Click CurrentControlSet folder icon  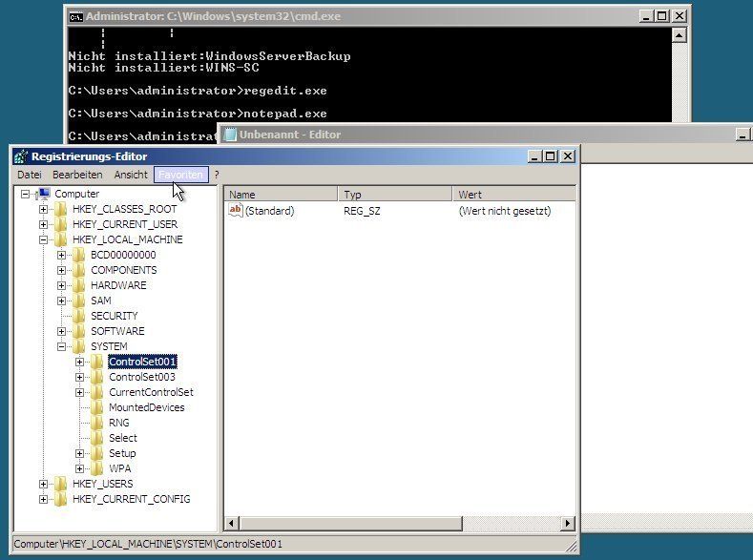click(97, 392)
